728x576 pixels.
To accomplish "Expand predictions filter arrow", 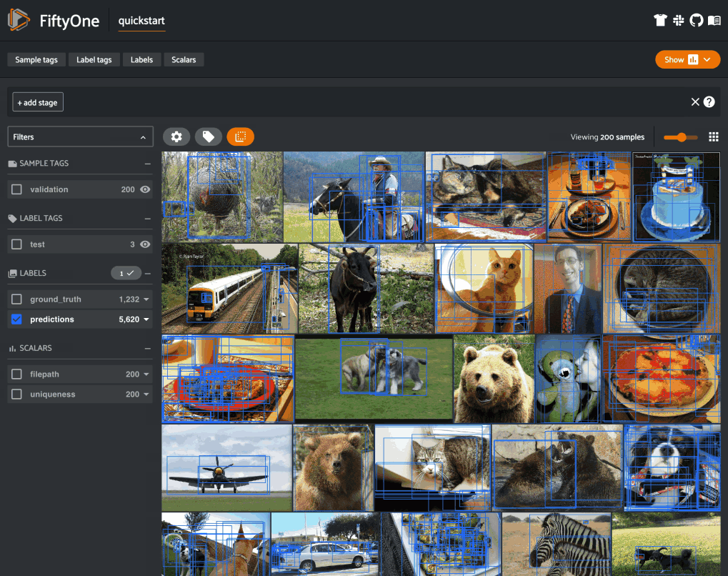I will (x=146, y=319).
